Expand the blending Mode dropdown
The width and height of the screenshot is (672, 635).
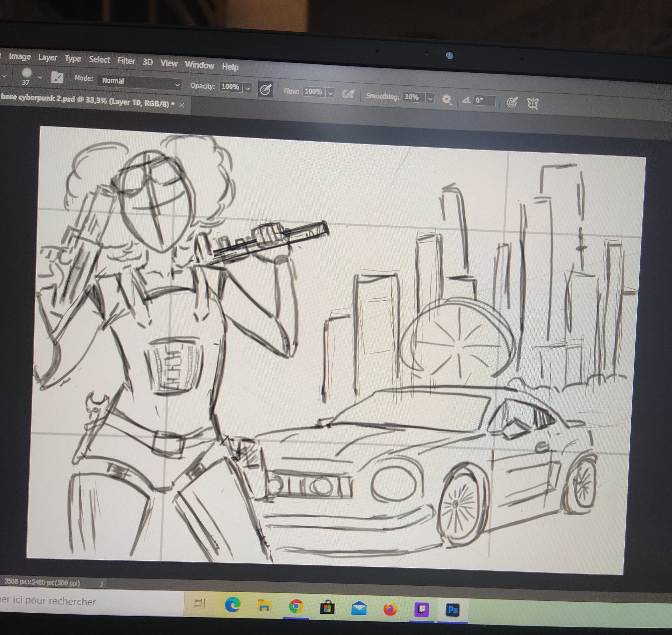click(139, 82)
